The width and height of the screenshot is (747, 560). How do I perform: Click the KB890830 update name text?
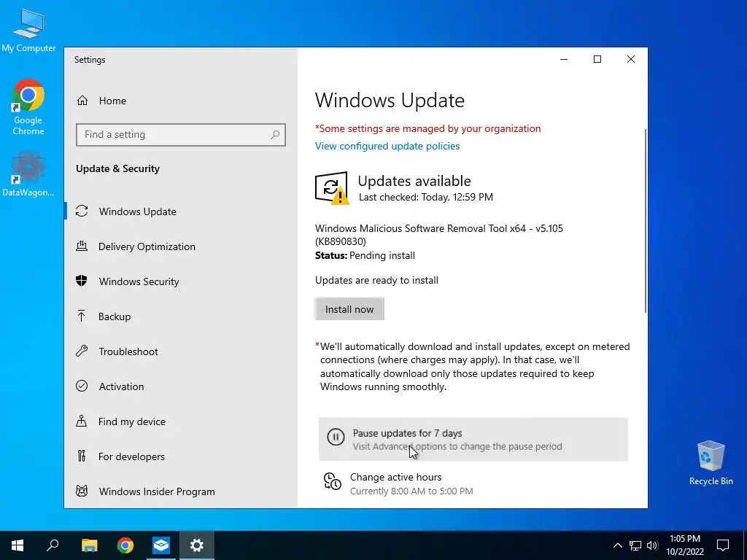(438, 235)
